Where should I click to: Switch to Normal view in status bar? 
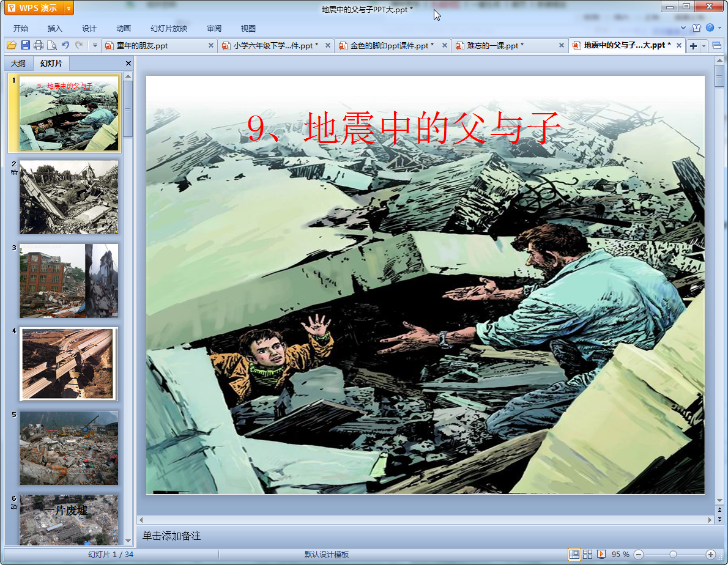(x=574, y=554)
